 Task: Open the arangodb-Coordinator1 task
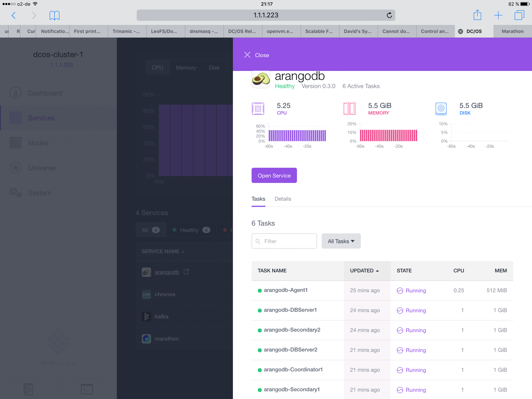[293, 369]
